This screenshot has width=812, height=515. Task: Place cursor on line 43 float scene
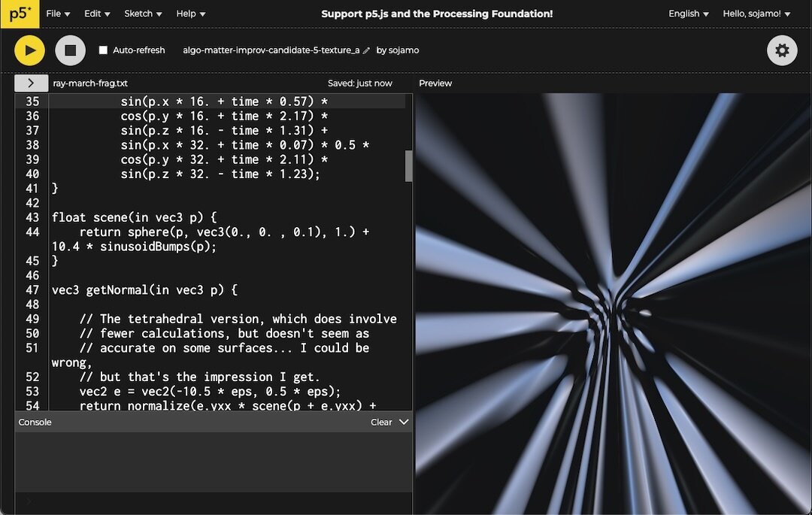pos(134,217)
